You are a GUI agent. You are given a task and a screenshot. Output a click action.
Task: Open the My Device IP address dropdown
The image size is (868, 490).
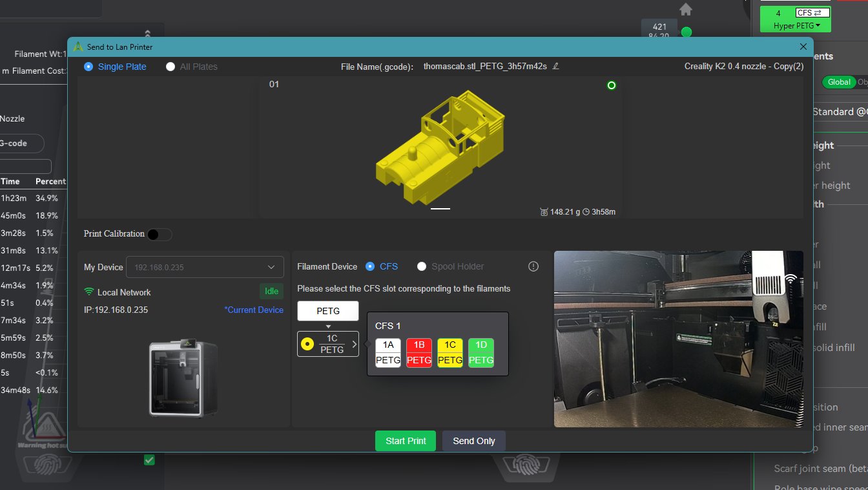(x=205, y=267)
